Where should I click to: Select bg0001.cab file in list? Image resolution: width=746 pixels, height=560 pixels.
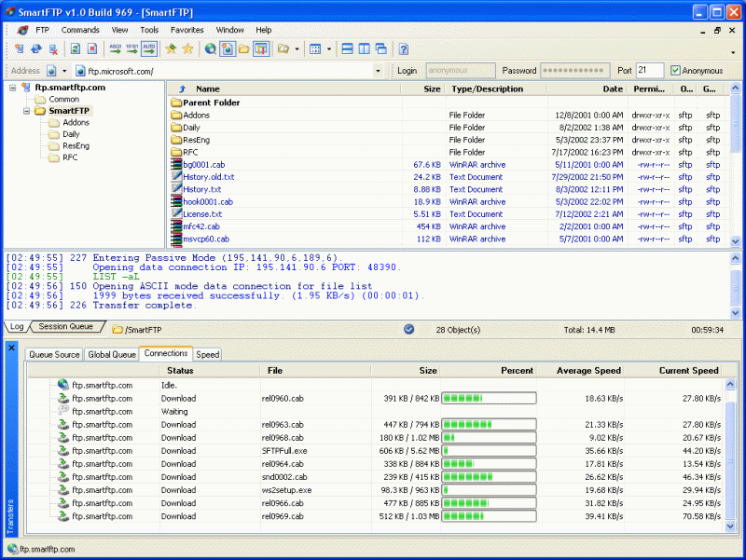click(203, 165)
